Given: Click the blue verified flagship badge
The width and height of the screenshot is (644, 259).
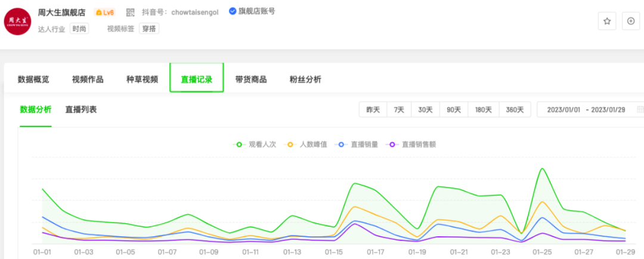Looking at the screenshot, I should pos(233,11).
